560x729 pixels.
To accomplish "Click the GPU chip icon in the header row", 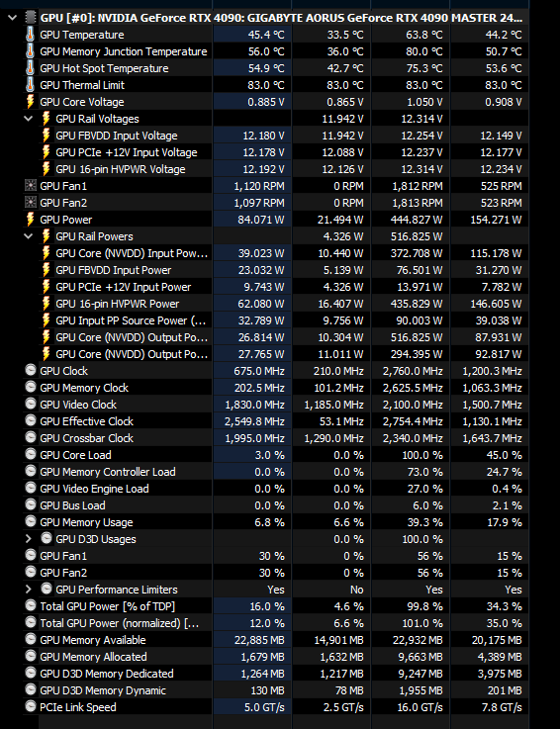I will [31, 18].
